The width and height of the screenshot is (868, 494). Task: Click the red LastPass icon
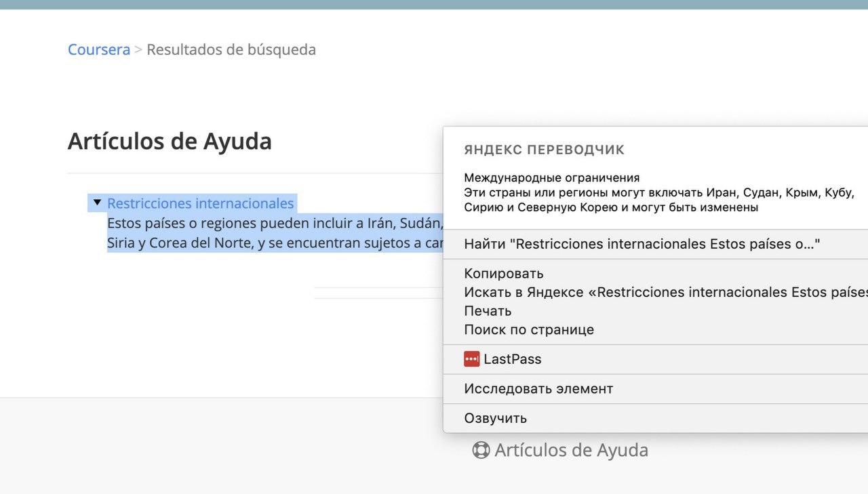(472, 359)
